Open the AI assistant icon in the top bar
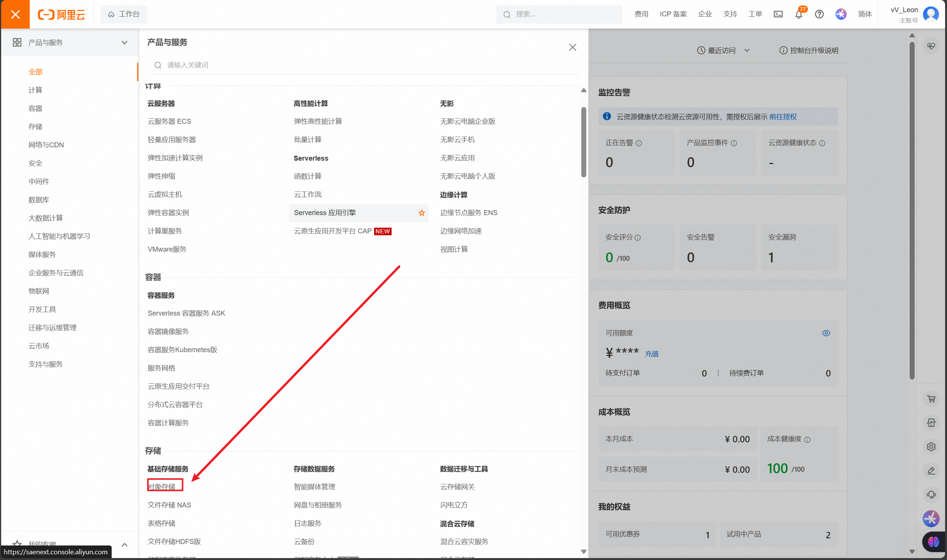 pos(841,14)
